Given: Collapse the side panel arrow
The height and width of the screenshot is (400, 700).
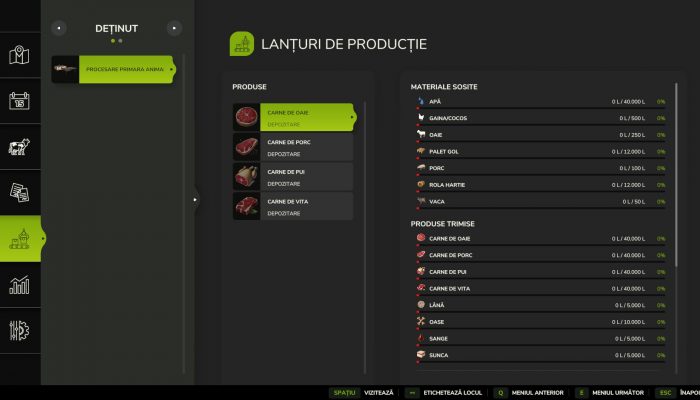Looking at the screenshot, I should point(195,200).
